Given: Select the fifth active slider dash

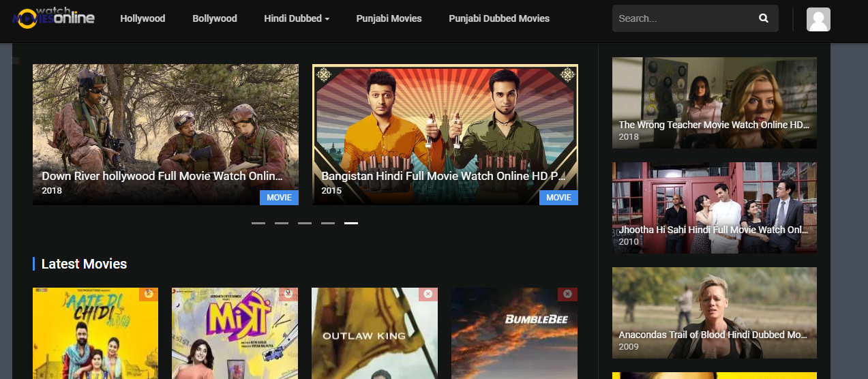Looking at the screenshot, I should (351, 223).
